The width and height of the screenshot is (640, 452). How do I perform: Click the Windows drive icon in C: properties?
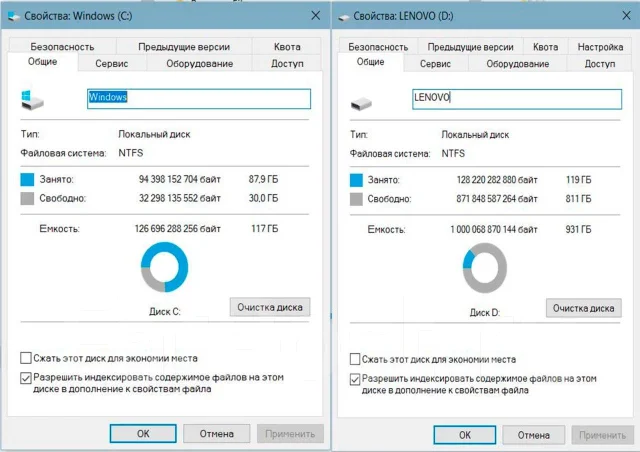pyautogui.click(x=32, y=100)
